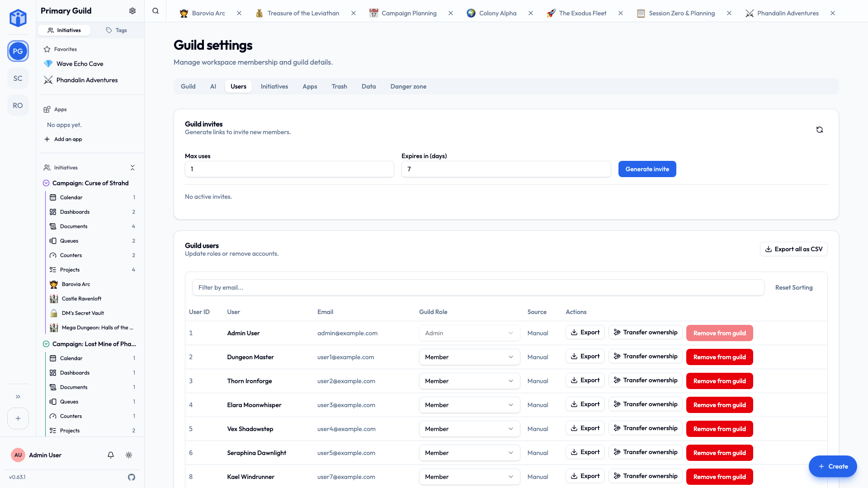
Task: Collapse Campaign: Lost Mine of Phandelver
Action: [x=46, y=344]
